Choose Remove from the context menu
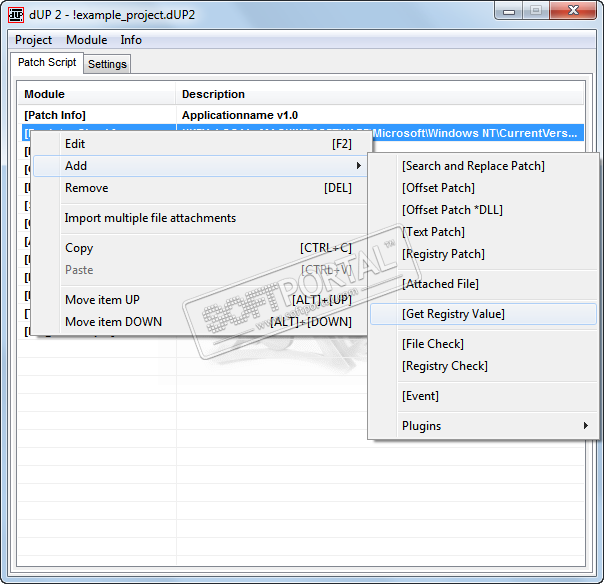The height and width of the screenshot is (584, 604). click(86, 188)
